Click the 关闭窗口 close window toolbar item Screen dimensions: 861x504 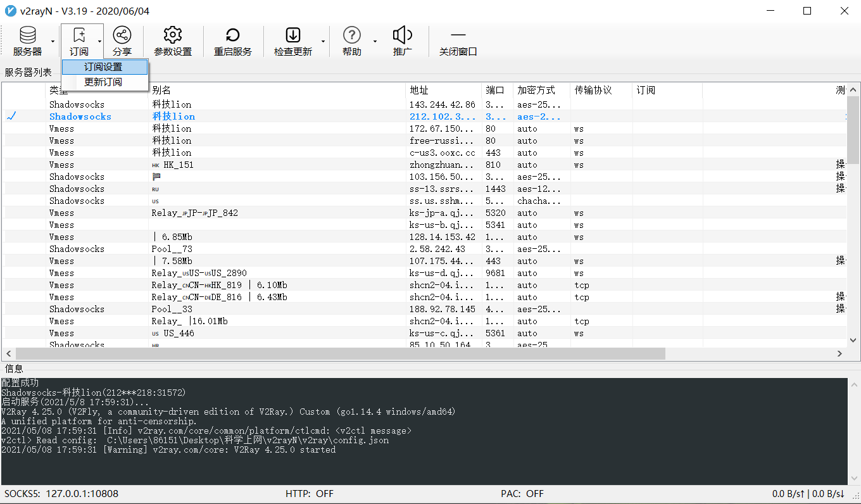coord(458,41)
